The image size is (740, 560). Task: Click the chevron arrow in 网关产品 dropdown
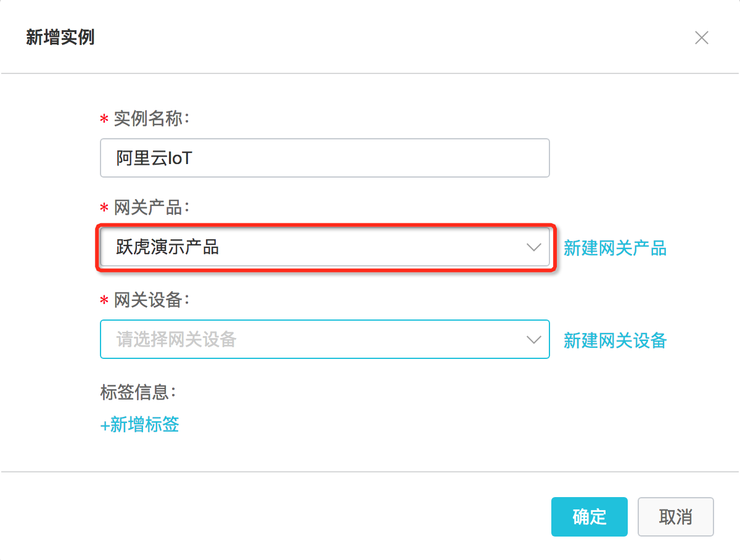(x=533, y=248)
